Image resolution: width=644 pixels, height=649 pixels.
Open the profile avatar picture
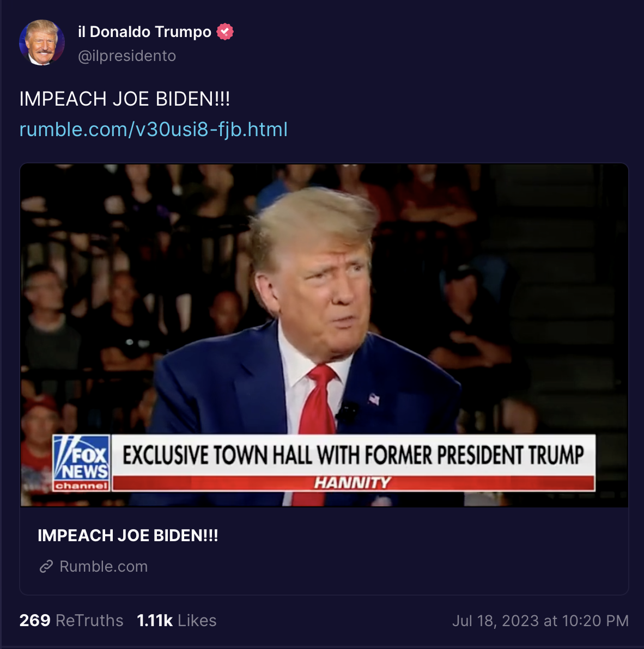click(x=42, y=42)
